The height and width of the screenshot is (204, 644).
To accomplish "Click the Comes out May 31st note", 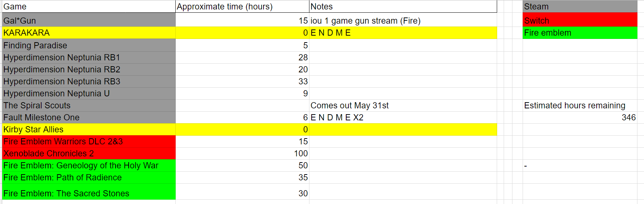I will tap(350, 105).
